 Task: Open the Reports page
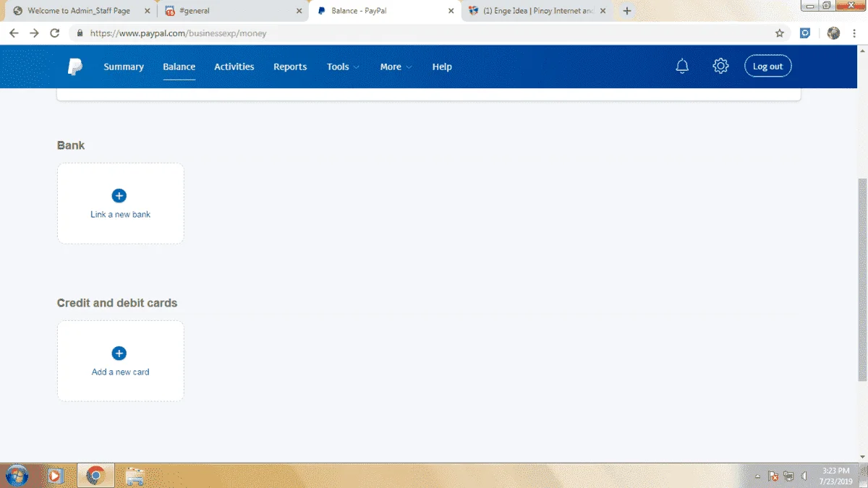290,67
